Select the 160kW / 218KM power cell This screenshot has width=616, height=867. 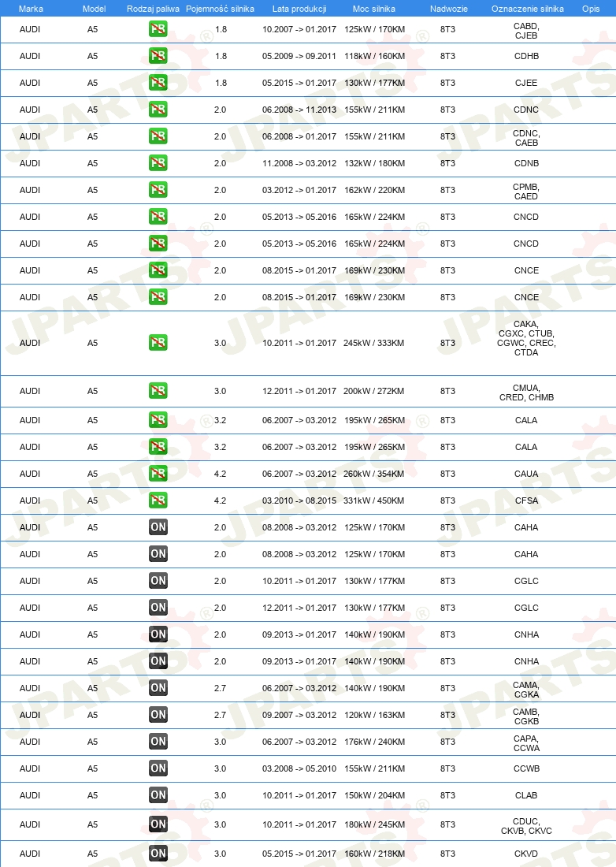[x=375, y=853]
